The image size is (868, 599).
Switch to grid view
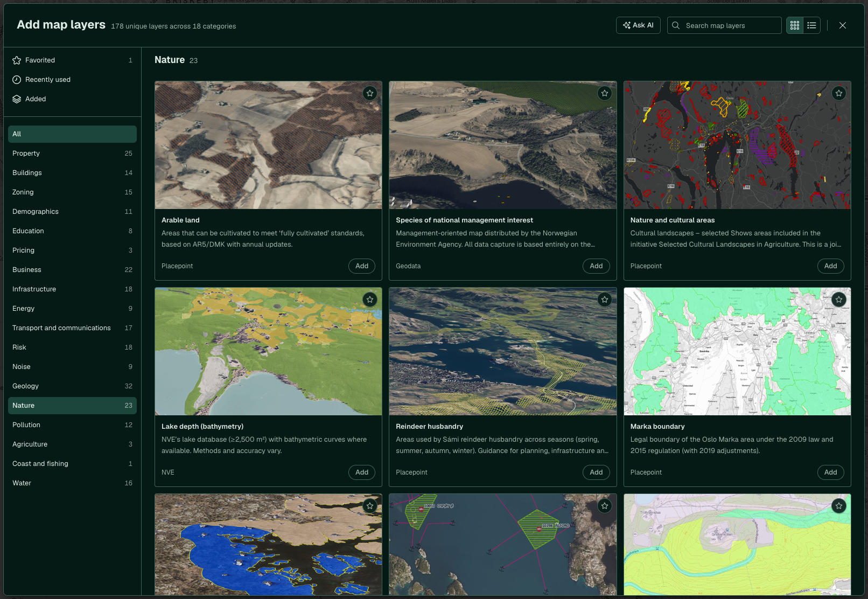click(795, 25)
